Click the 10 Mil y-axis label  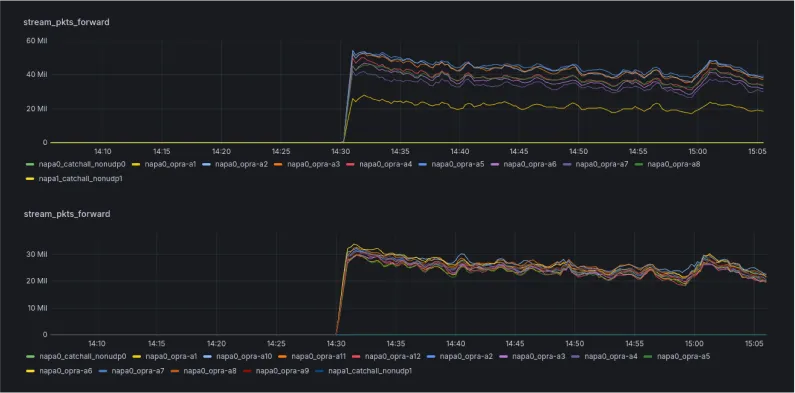[x=37, y=308]
